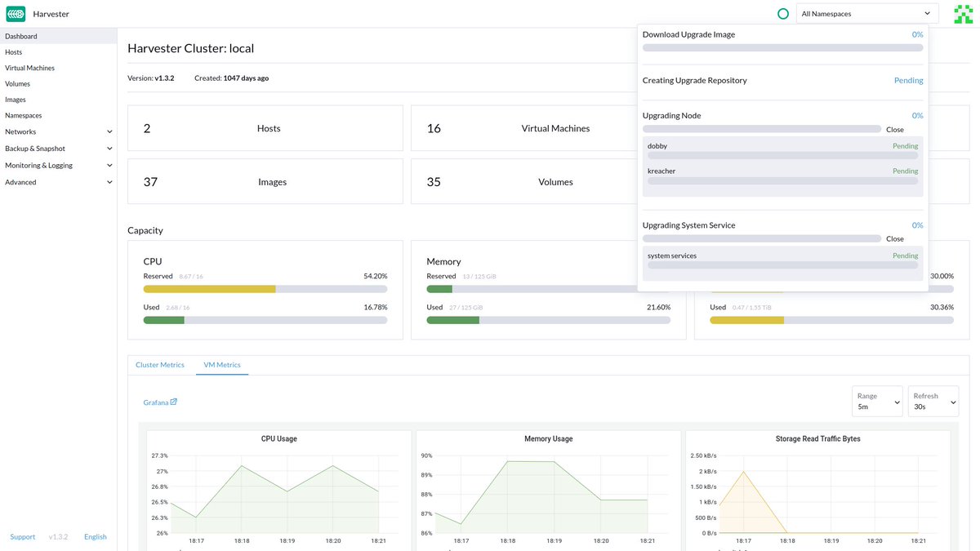
Task: Open the 37 Images summary card
Action: point(265,181)
